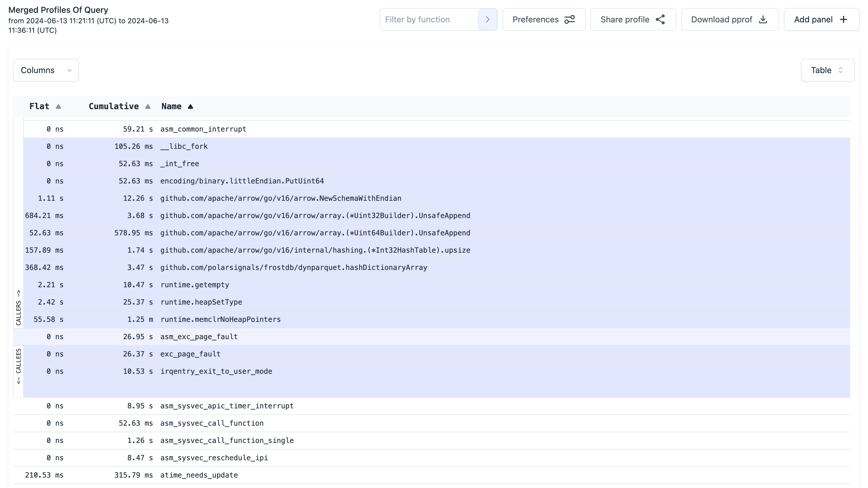Submit the function filter arrow button
Viewport: 868px width, 488px height.
click(487, 20)
